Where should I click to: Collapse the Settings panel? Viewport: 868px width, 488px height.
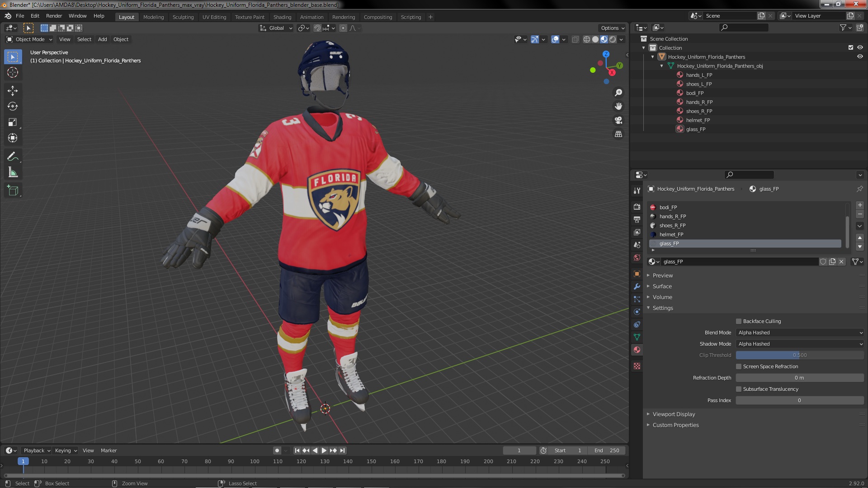pyautogui.click(x=662, y=308)
